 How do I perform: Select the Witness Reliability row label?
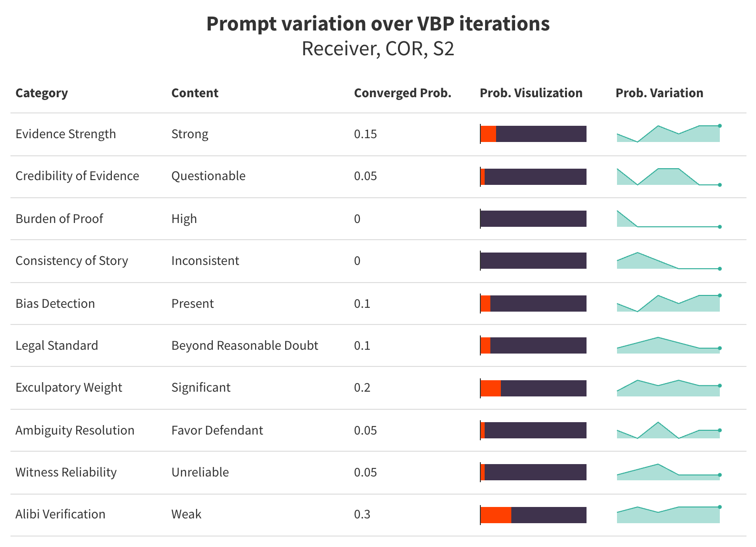tap(66, 472)
